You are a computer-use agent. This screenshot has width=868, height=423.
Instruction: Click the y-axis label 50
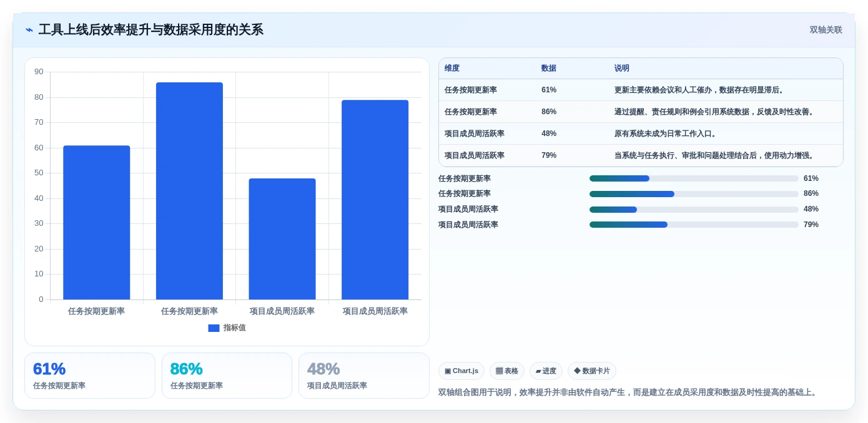[39, 173]
